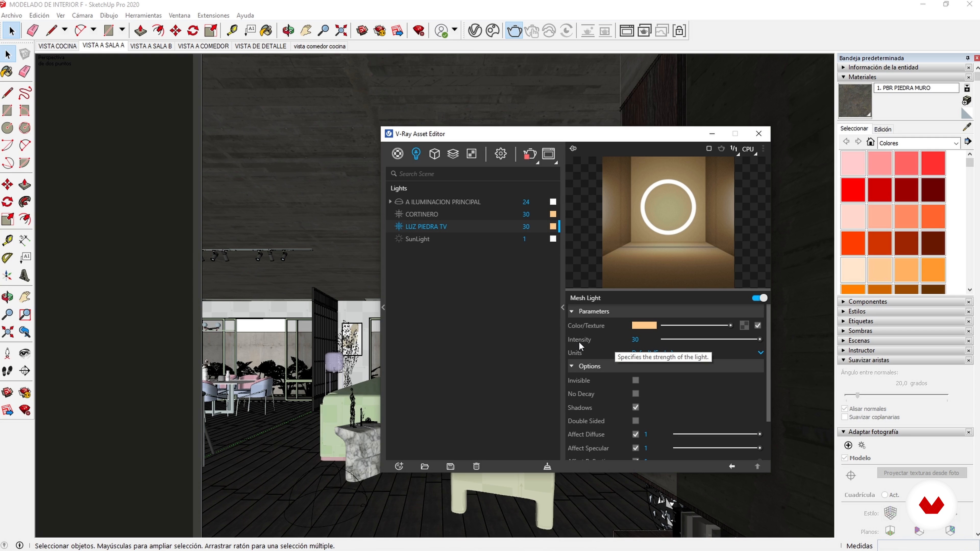Screen dimensions: 980x551
Task: Click the add asset button at bottom left
Action: [x=399, y=466]
